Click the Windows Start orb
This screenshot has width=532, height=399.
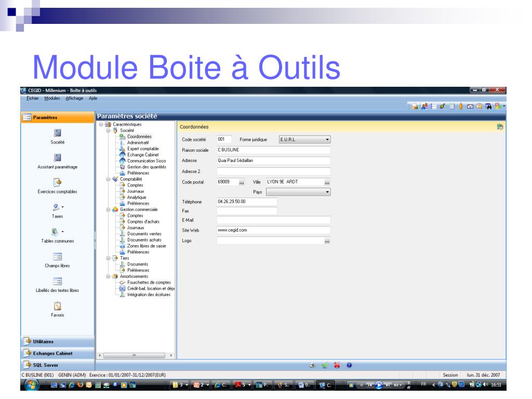pyautogui.click(x=32, y=385)
